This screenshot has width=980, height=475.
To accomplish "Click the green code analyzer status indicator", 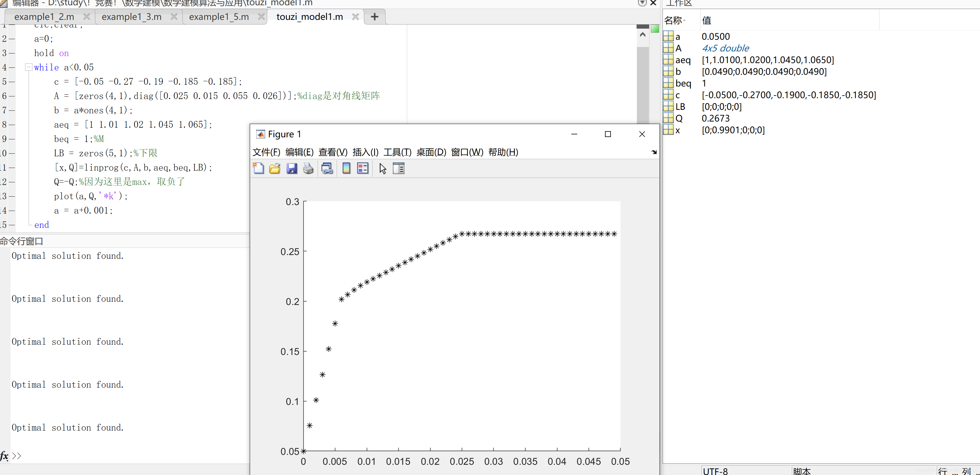I will click(654, 29).
